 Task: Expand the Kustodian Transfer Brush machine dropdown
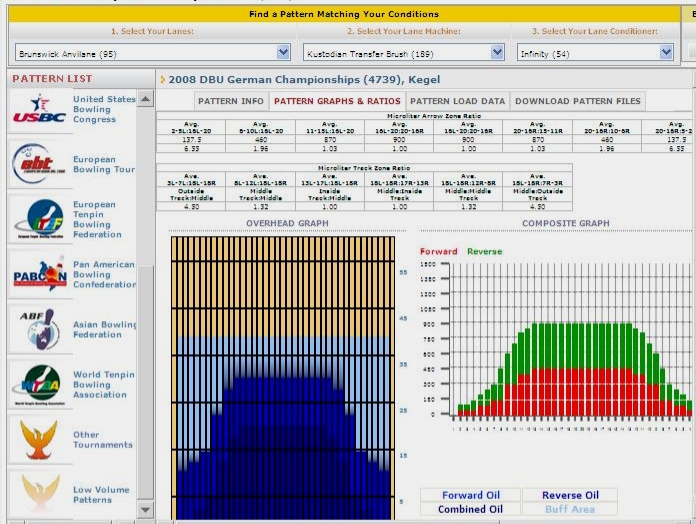[x=497, y=52]
